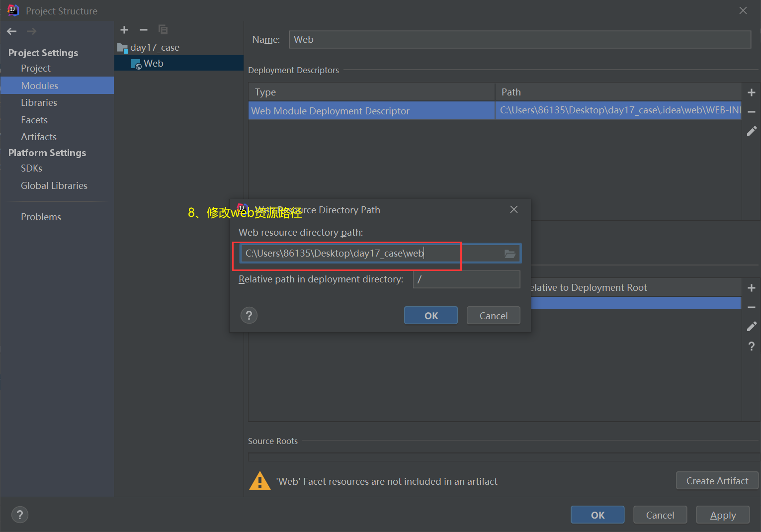This screenshot has height=532, width=761.
Task: Cancel the directory path dialog
Action: [x=494, y=316]
